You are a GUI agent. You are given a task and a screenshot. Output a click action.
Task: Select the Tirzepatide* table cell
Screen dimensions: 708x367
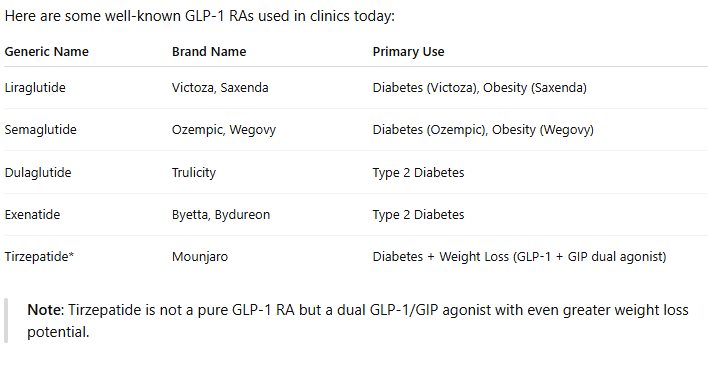39,256
